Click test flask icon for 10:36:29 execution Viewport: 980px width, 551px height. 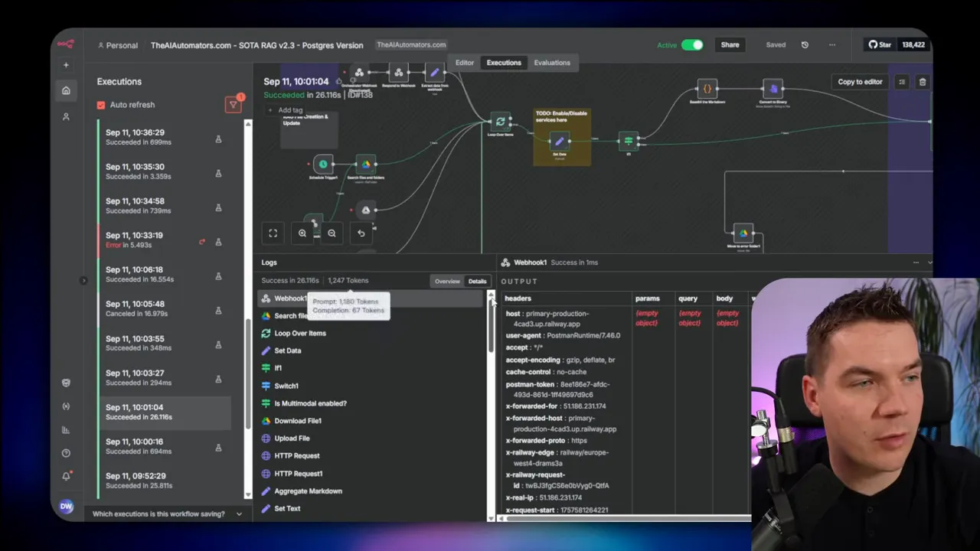(x=218, y=139)
